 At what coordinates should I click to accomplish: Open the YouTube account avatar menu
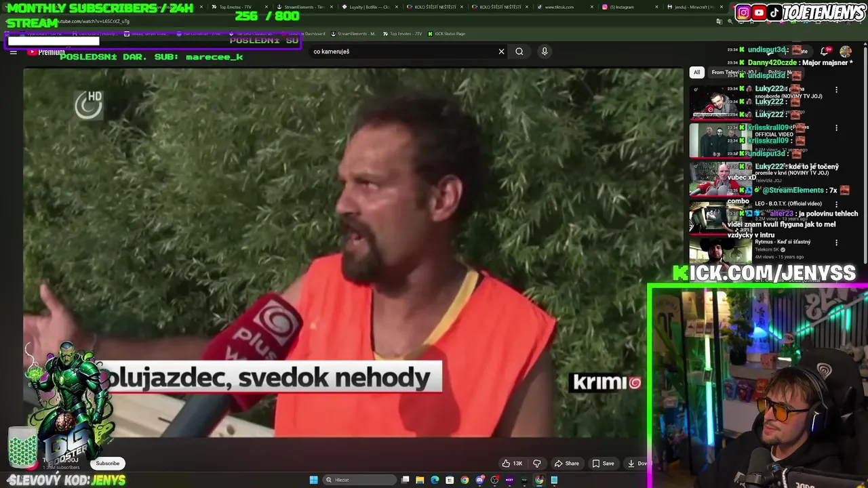[x=846, y=52]
